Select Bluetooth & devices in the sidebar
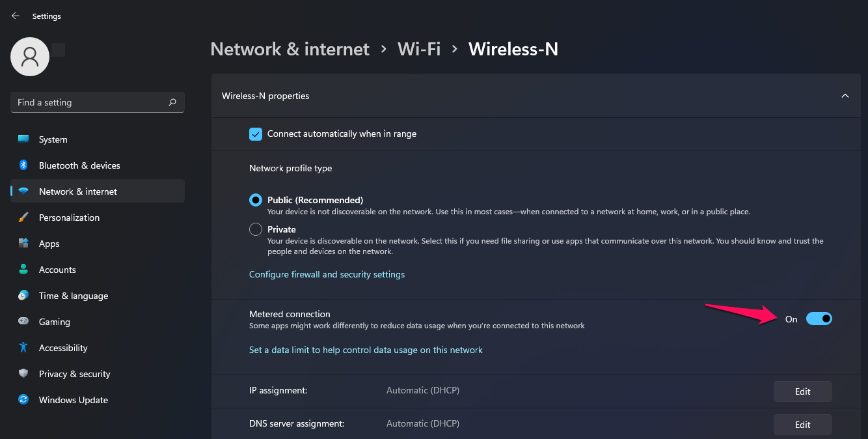 (79, 165)
